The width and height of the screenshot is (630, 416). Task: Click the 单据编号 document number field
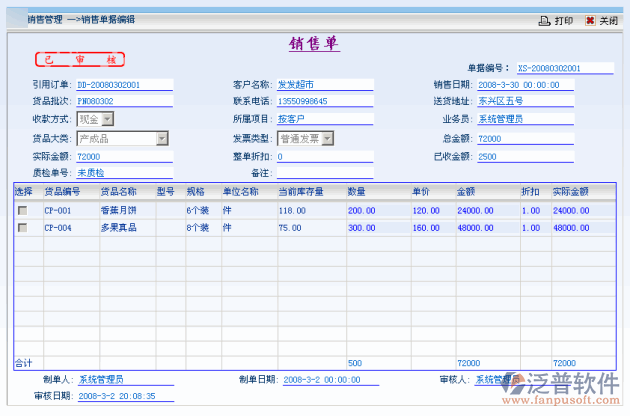coord(563,69)
